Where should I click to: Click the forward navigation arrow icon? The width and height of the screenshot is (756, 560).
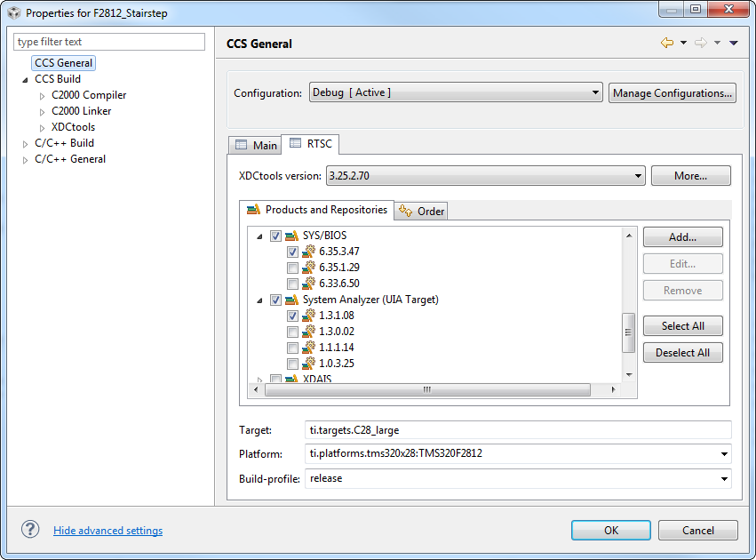(x=701, y=43)
